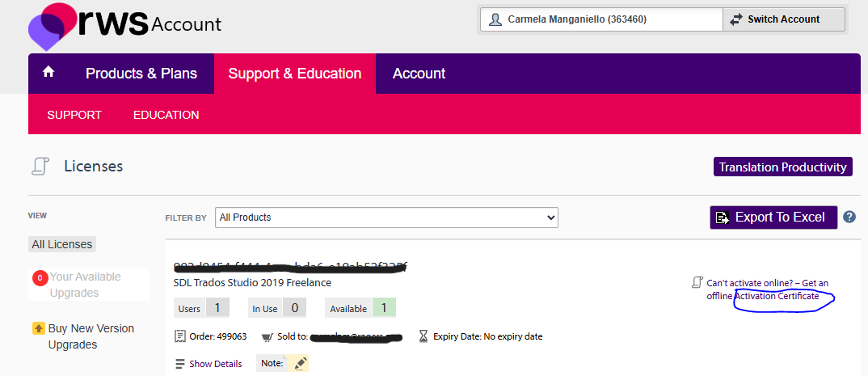This screenshot has height=376, width=868.
Task: Click the Licenses scroll icon
Action: point(40,167)
